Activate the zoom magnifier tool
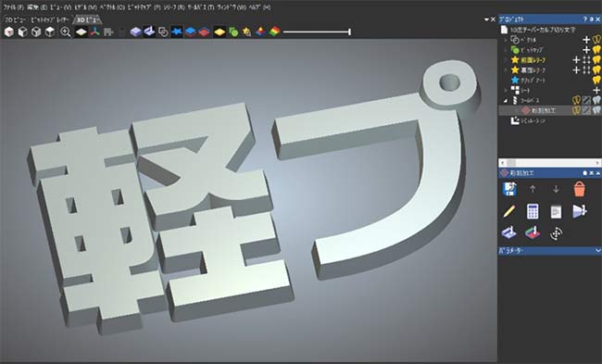 point(65,31)
